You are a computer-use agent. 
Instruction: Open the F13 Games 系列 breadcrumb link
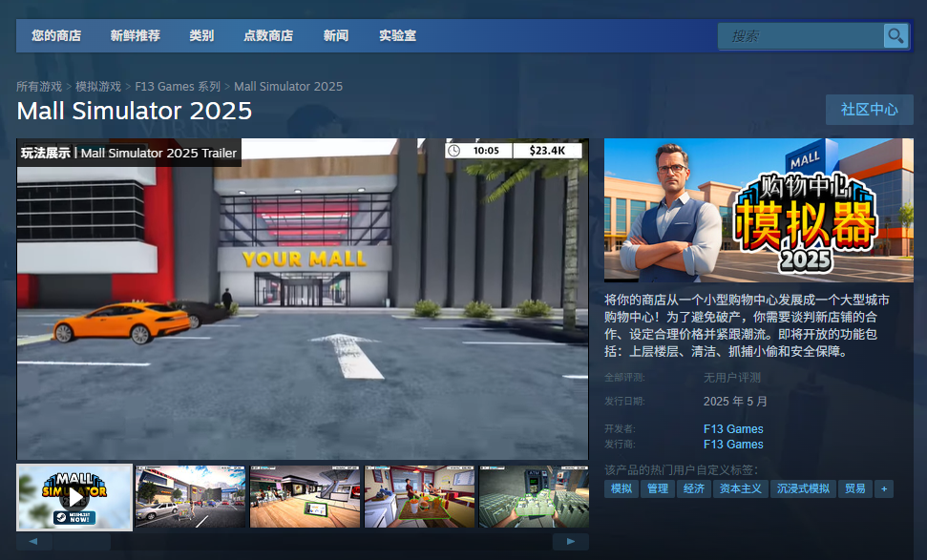pyautogui.click(x=178, y=86)
